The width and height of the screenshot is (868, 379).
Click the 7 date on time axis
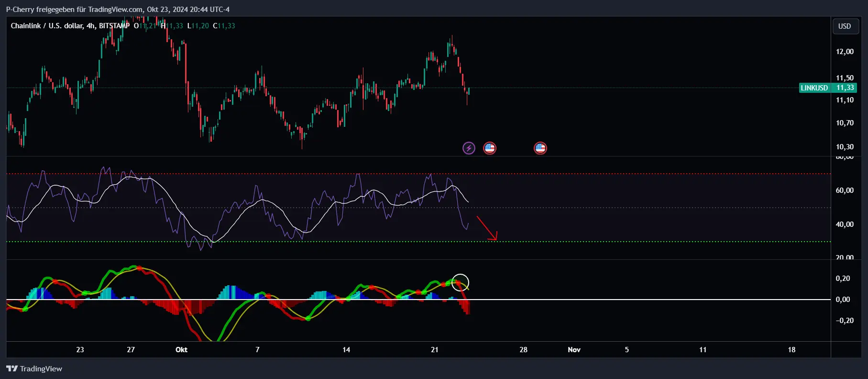point(257,350)
